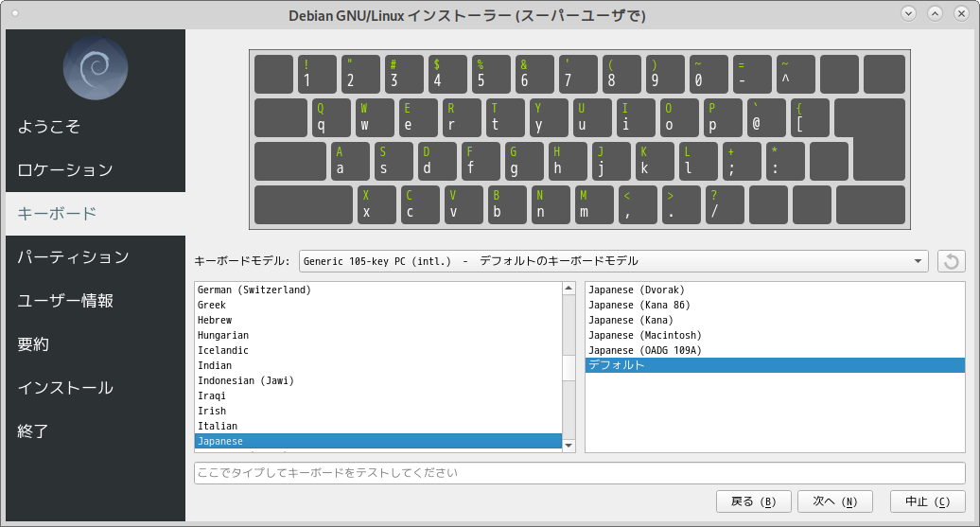Select Irish layout in list
Screen dimensions: 980x527
pos(378,411)
